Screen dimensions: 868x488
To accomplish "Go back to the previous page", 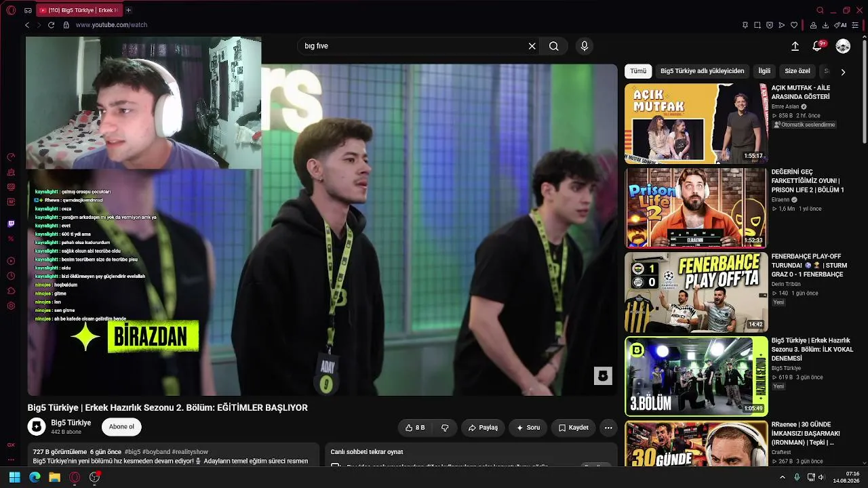I will point(27,25).
